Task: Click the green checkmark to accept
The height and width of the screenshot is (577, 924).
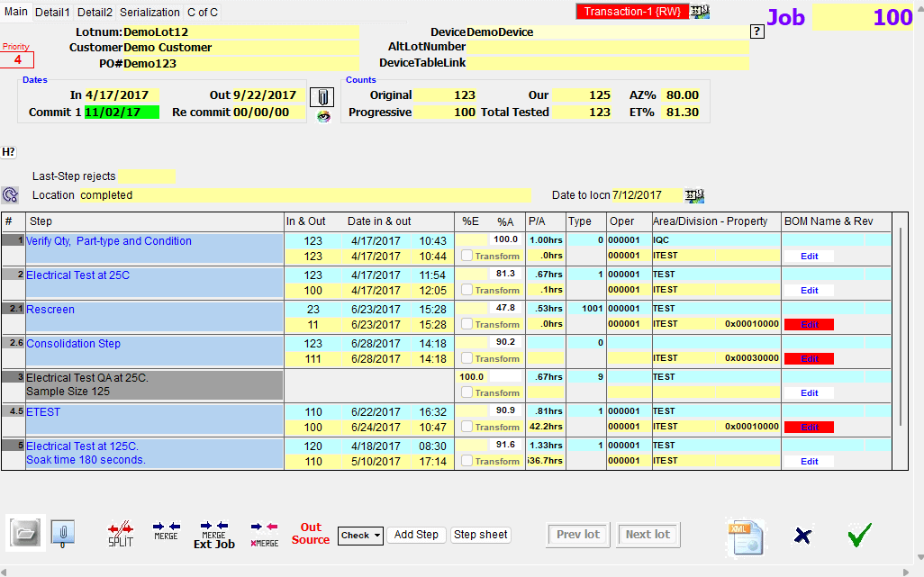Action: (x=859, y=536)
